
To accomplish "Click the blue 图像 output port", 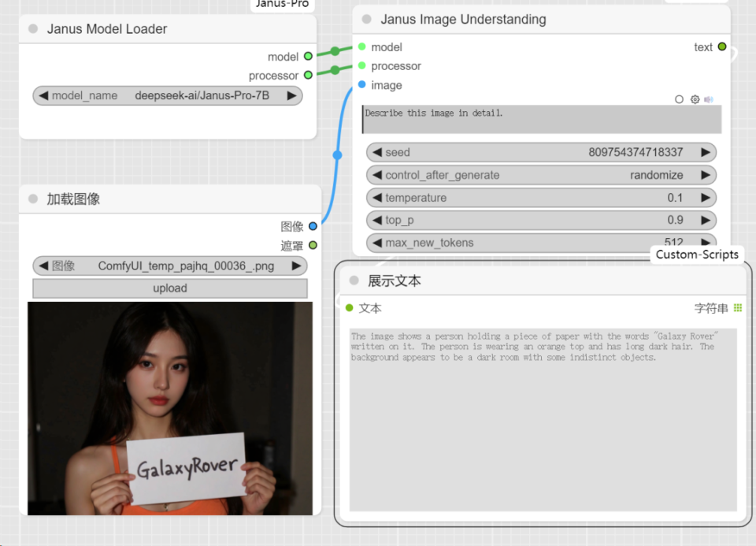I will [x=313, y=226].
